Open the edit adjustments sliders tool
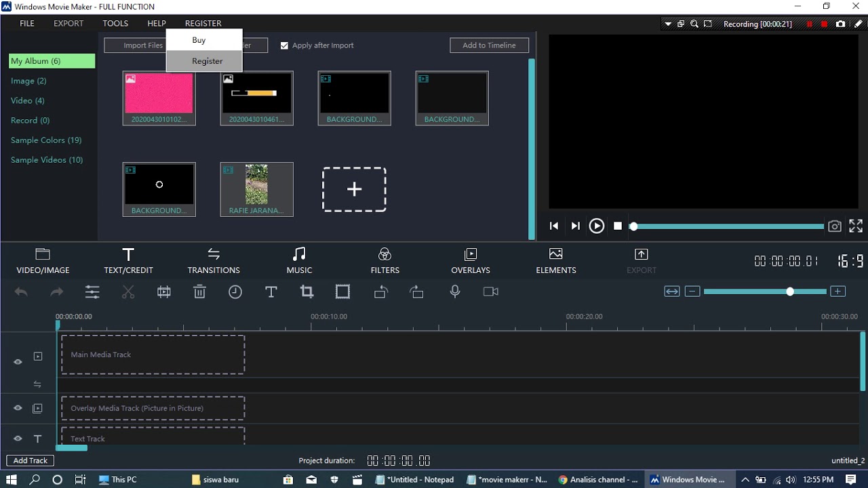This screenshot has width=868, height=488. (x=92, y=292)
